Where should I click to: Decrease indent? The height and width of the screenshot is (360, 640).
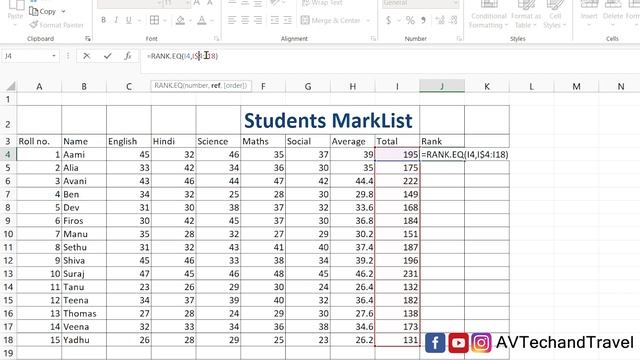coord(275,20)
